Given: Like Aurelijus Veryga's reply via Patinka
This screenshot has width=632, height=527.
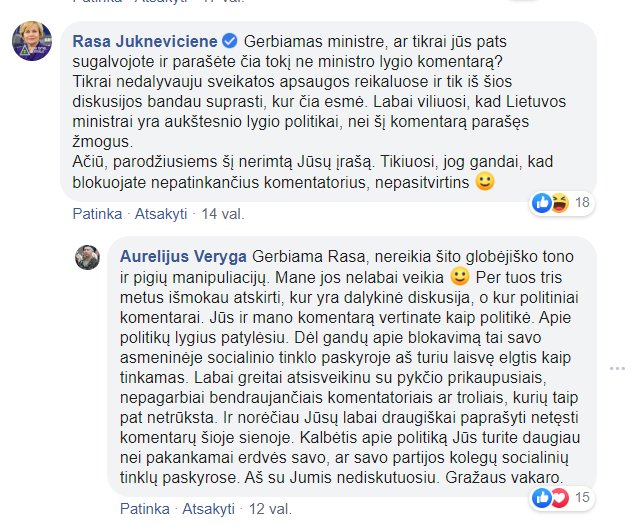Looking at the screenshot, I should coord(145,509).
